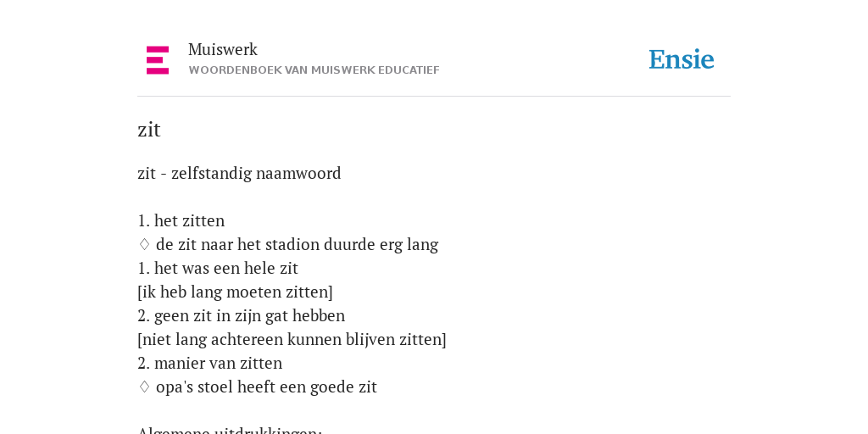Screen dimensions: 868x434
Task: Select the 'Woordenboek van Muiswerk Educatief' subtitle
Action: tap(314, 70)
